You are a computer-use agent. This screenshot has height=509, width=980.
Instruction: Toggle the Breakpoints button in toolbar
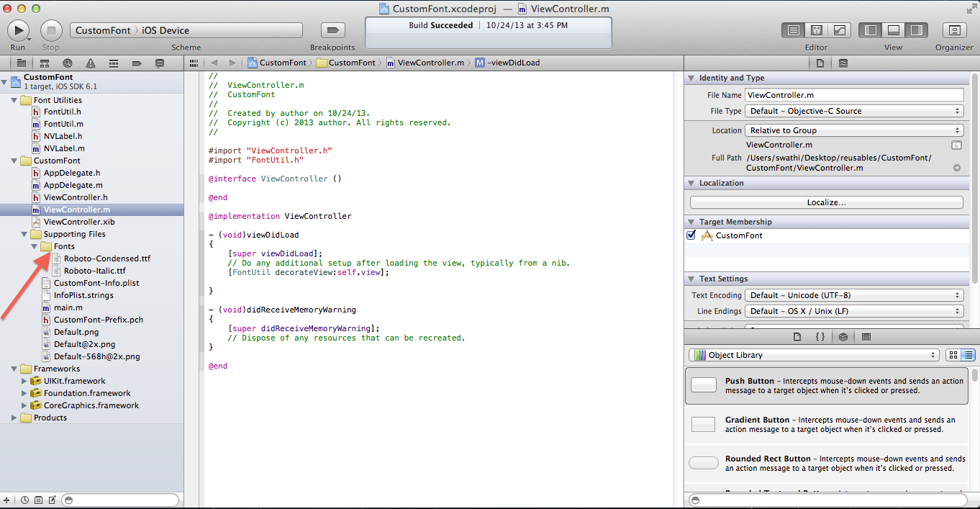332,30
